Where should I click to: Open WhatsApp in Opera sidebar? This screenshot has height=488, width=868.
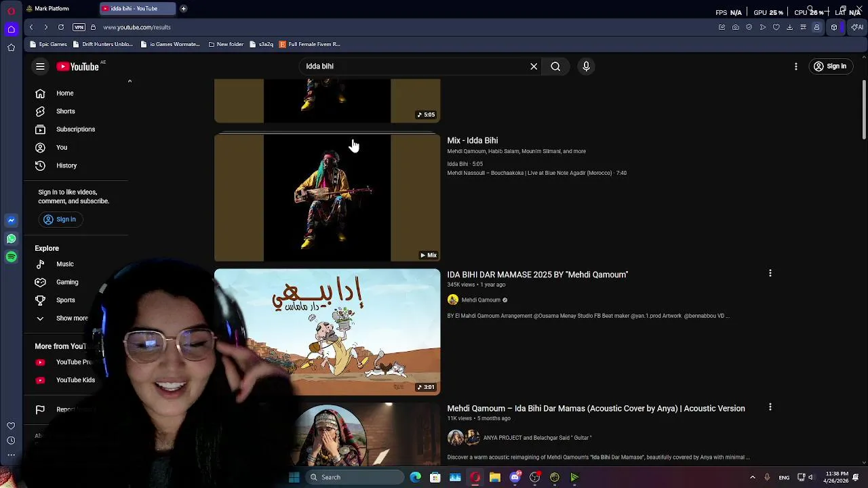click(x=11, y=239)
